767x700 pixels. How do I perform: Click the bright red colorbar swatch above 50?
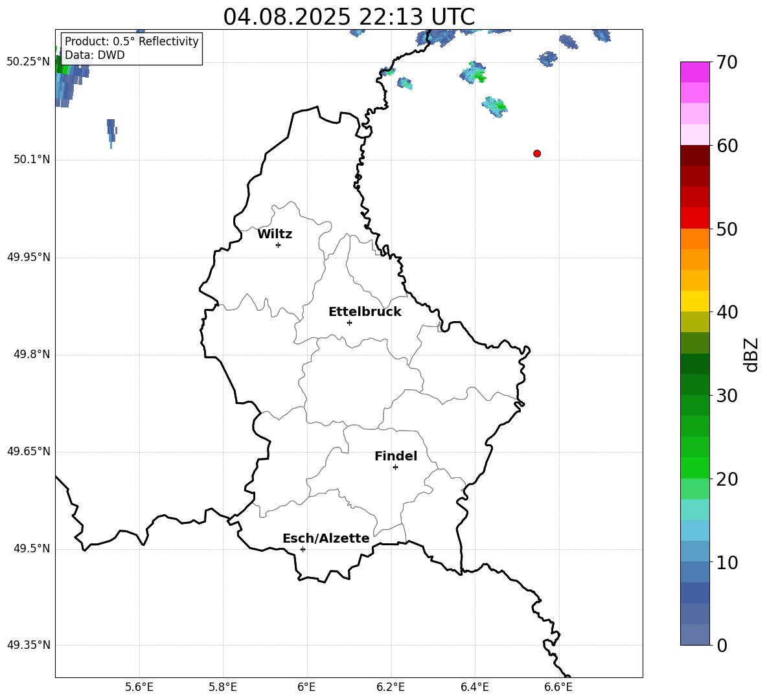click(x=695, y=218)
